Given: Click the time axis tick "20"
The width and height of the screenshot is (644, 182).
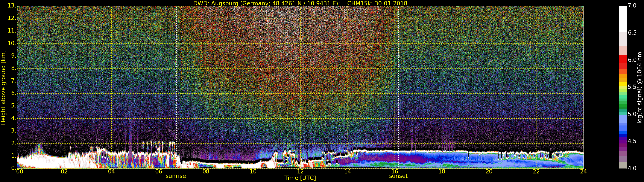Looking at the screenshot, I should click(489, 172).
